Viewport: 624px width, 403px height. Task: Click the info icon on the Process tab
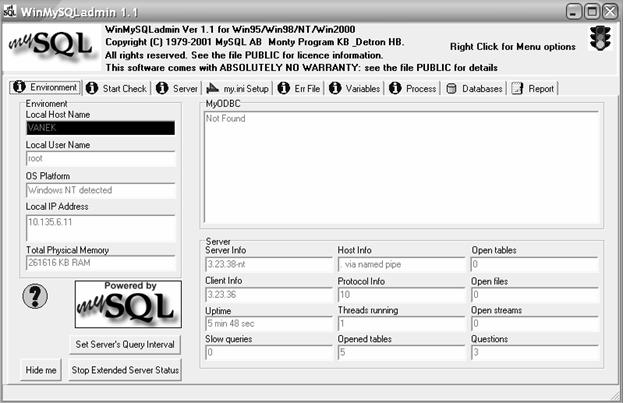click(x=395, y=88)
